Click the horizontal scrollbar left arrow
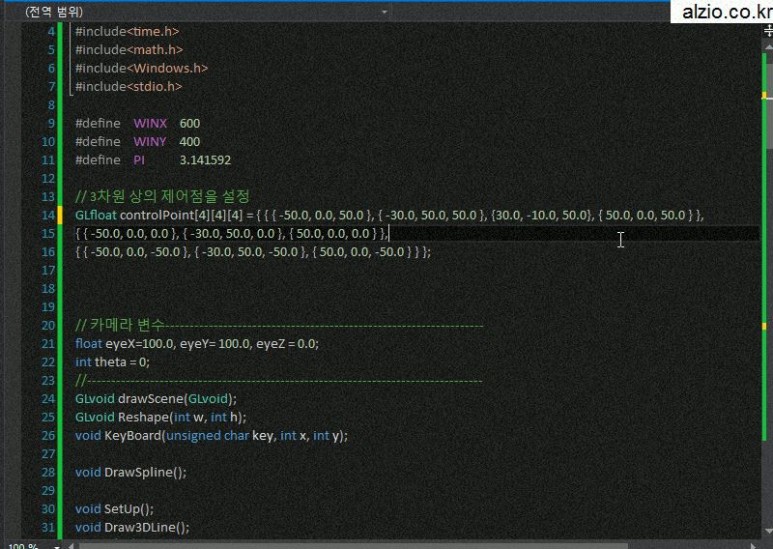773x549 pixels. pyautogui.click(x=70, y=546)
